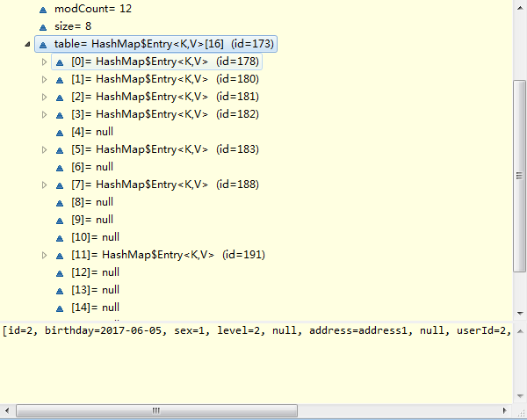Collapse the table HashMap$Entry[16] node
The width and height of the screenshot is (527, 420).
coord(27,44)
